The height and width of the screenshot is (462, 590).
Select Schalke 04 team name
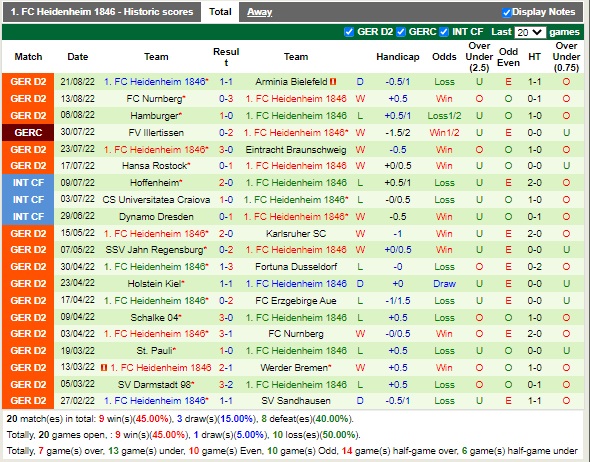pyautogui.click(x=154, y=318)
